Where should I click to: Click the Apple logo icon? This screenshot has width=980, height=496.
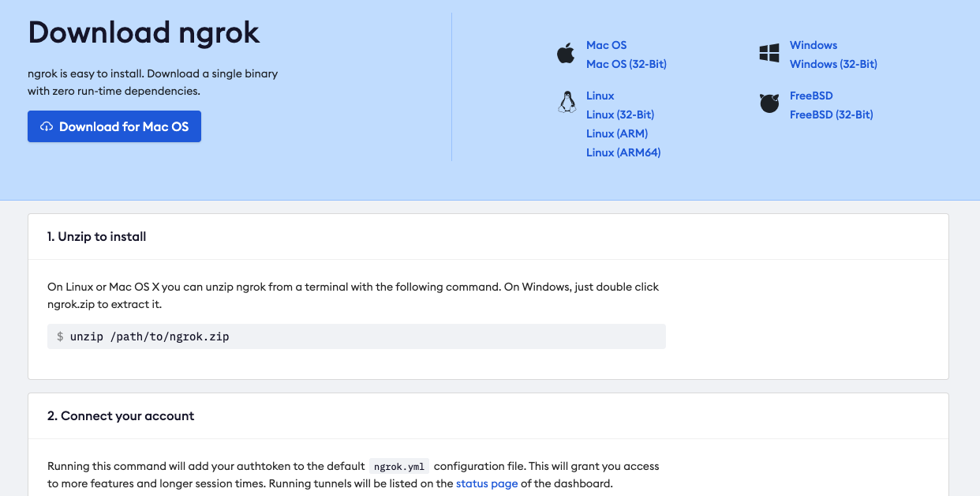[566, 54]
